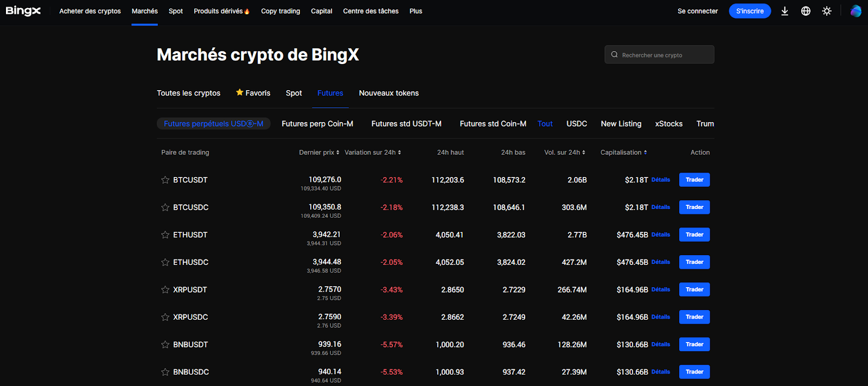Open Copy trading nav item
This screenshot has height=386, width=868.
pyautogui.click(x=280, y=11)
